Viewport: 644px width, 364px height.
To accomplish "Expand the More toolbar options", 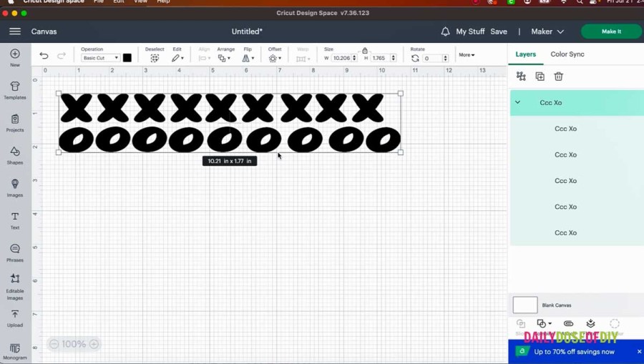I will 467,54.
